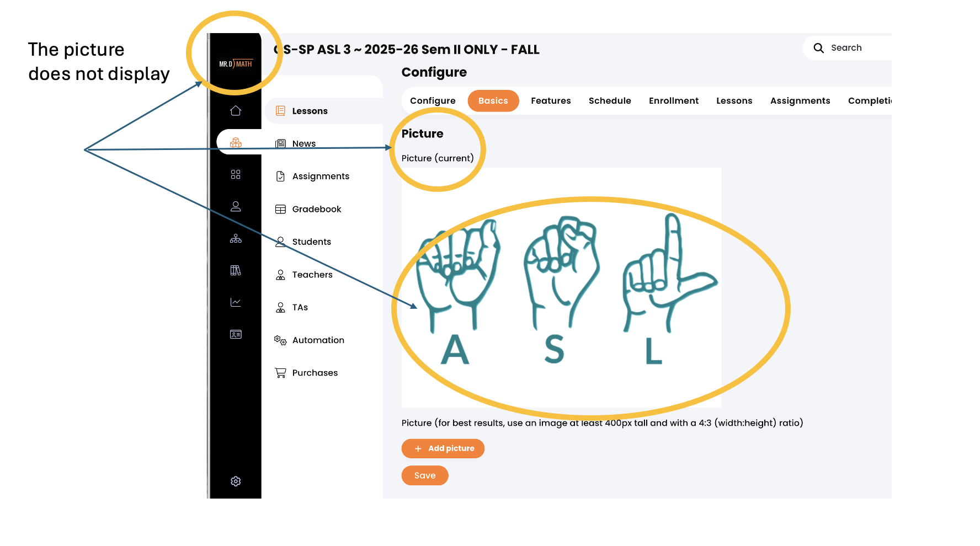
Task: Click the orange courses cubes icon
Action: [x=236, y=143]
